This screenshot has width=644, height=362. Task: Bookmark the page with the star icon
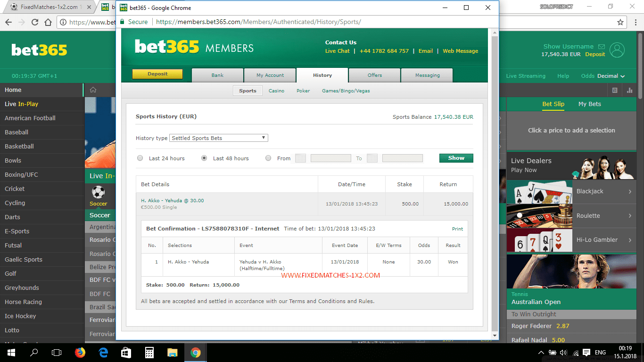620,22
